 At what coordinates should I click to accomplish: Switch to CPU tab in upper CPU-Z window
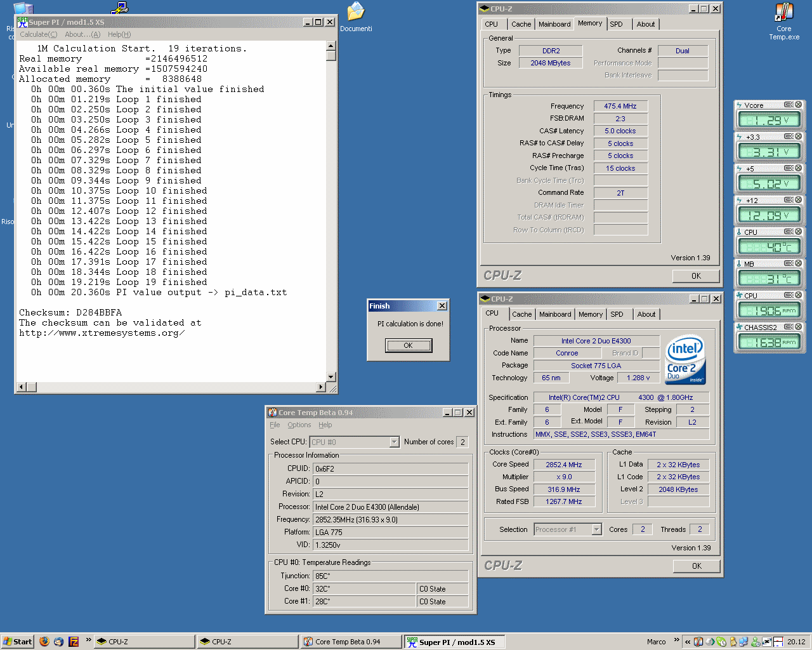tap(492, 24)
